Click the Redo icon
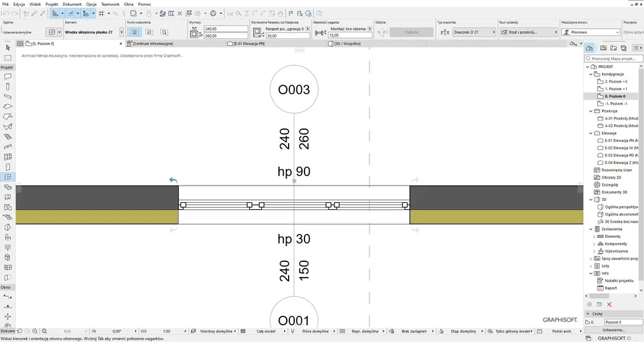The height and width of the screenshot is (342, 644). tap(15, 13)
